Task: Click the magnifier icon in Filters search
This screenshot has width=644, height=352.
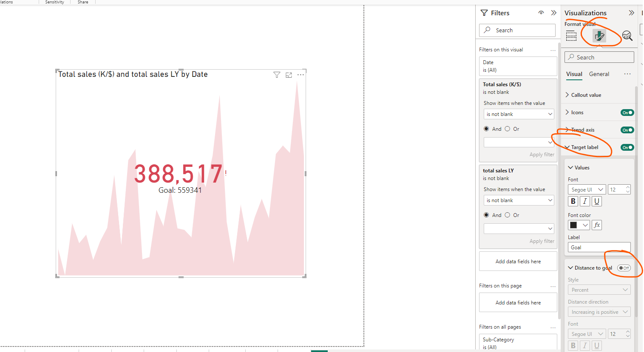Action: click(x=487, y=30)
